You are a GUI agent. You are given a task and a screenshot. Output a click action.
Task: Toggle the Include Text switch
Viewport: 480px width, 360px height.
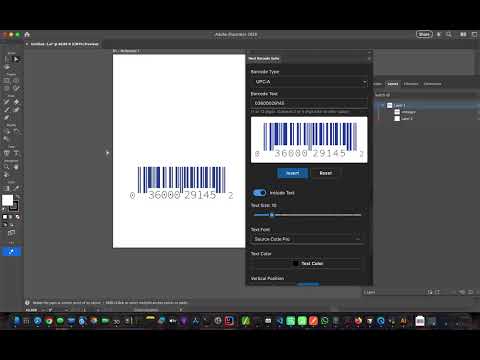(x=259, y=193)
